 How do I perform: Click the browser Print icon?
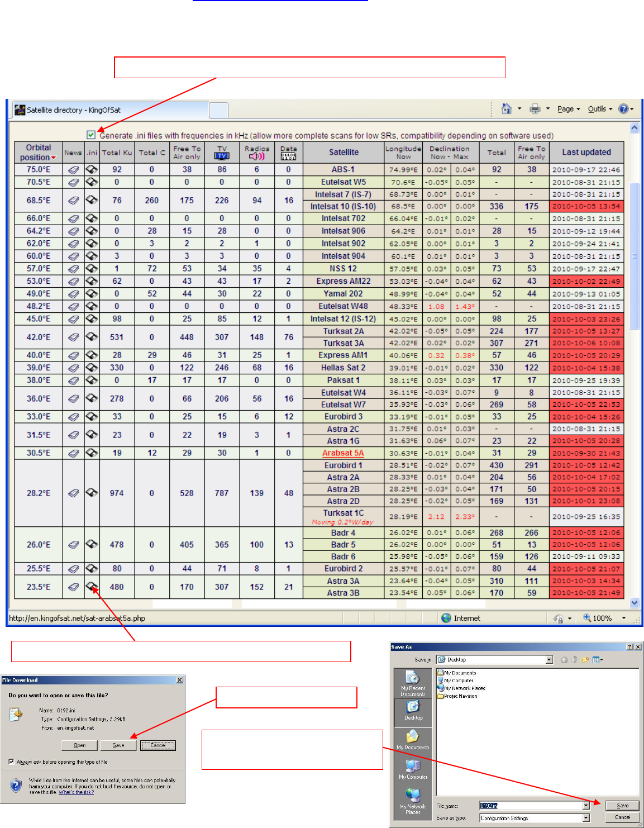click(x=535, y=109)
